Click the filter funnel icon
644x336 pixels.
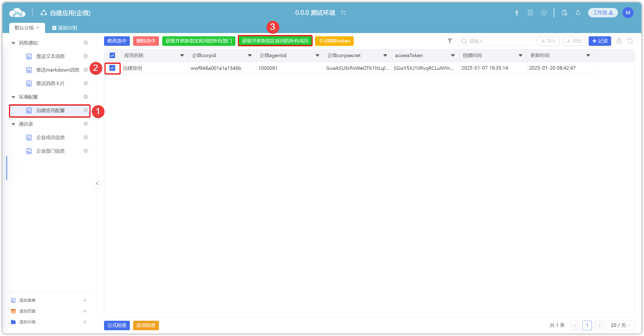[450, 41]
